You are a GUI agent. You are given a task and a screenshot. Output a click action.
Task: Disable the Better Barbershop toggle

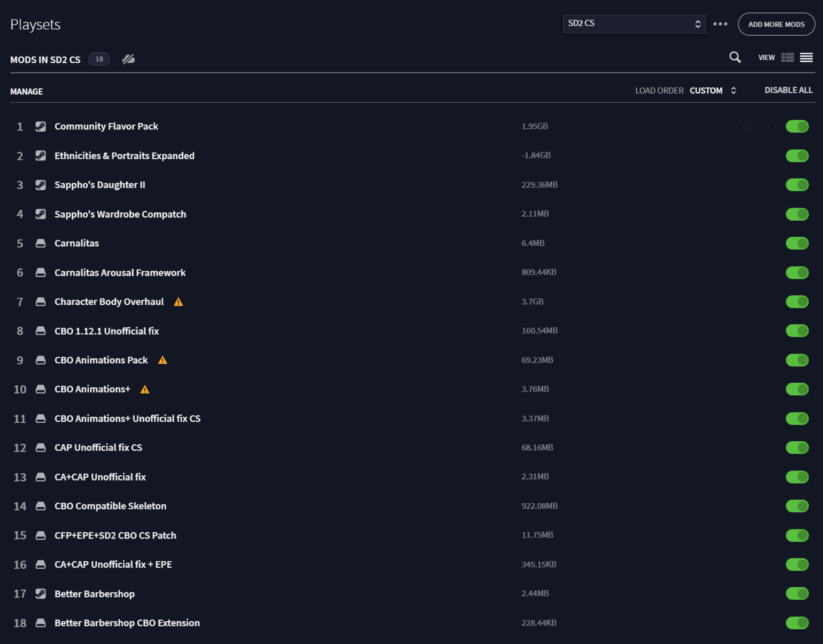(797, 594)
